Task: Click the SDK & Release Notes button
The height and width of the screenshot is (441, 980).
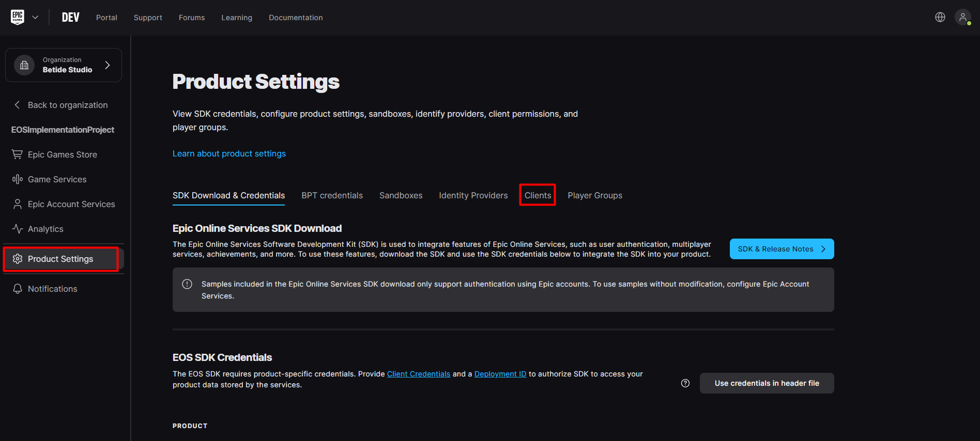Action: pos(782,249)
